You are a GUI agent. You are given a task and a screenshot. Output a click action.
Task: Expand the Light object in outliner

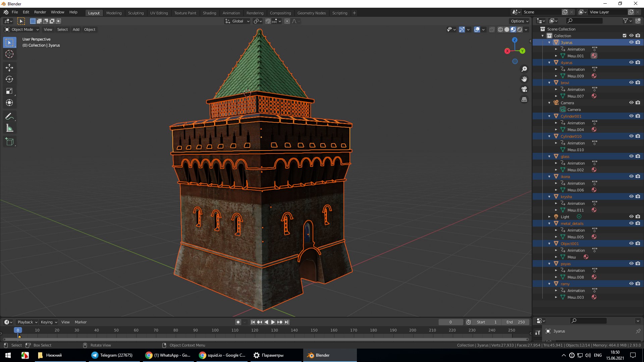[549, 217]
